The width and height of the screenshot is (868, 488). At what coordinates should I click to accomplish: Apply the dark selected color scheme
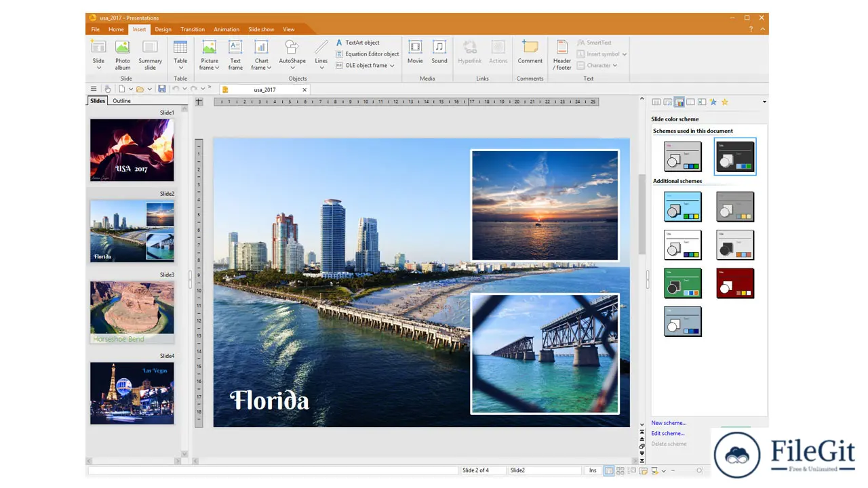point(735,157)
